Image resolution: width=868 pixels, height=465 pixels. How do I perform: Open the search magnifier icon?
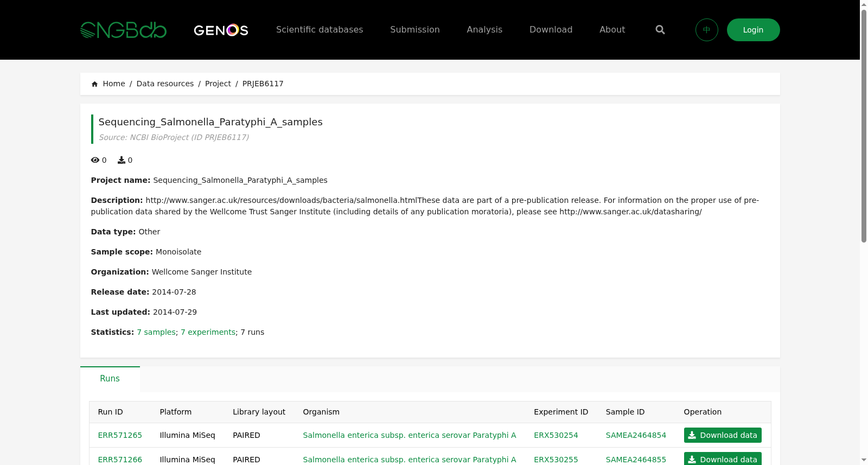[660, 30]
